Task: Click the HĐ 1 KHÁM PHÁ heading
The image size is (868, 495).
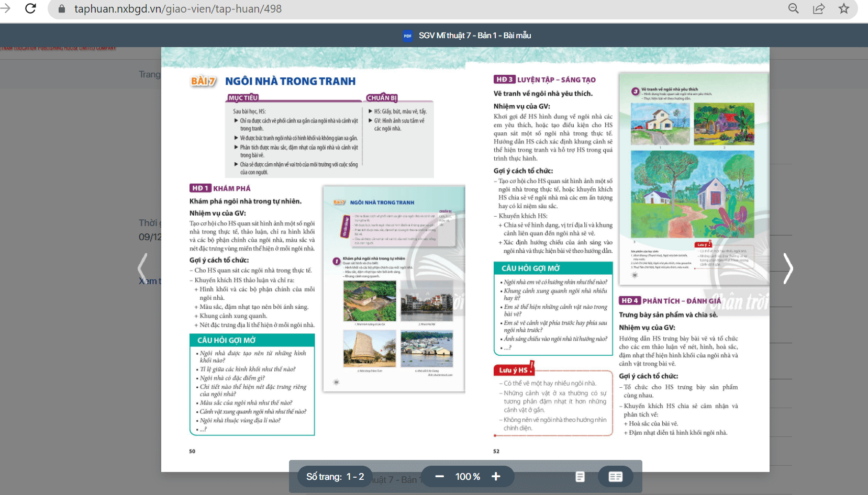Action: click(220, 188)
